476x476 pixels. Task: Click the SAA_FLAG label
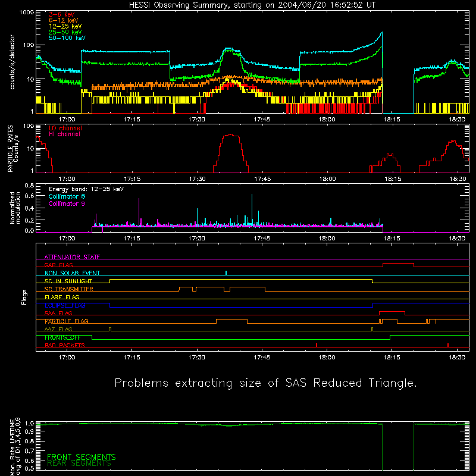58,313
